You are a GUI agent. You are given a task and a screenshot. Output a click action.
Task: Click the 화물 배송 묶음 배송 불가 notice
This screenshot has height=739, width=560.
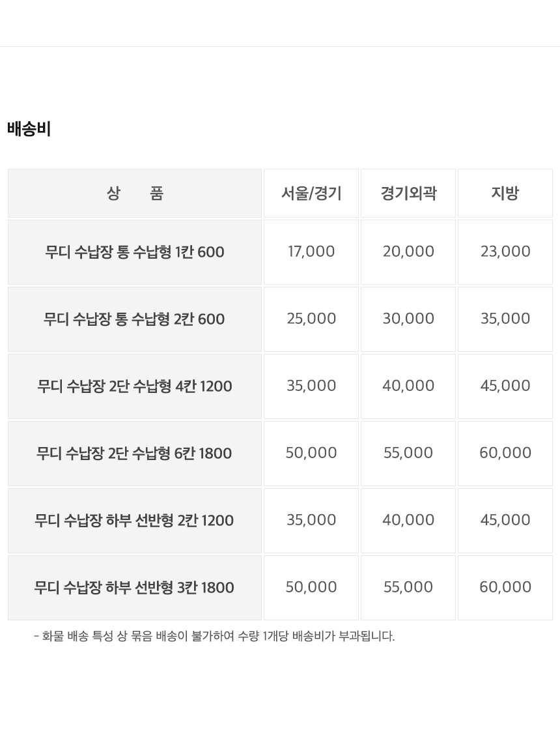[214, 636]
